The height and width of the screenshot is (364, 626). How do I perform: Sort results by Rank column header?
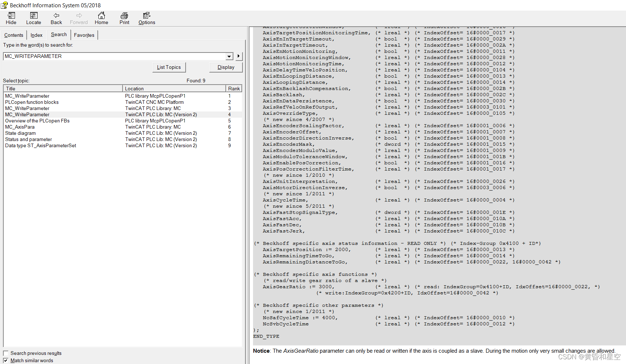pyautogui.click(x=234, y=89)
